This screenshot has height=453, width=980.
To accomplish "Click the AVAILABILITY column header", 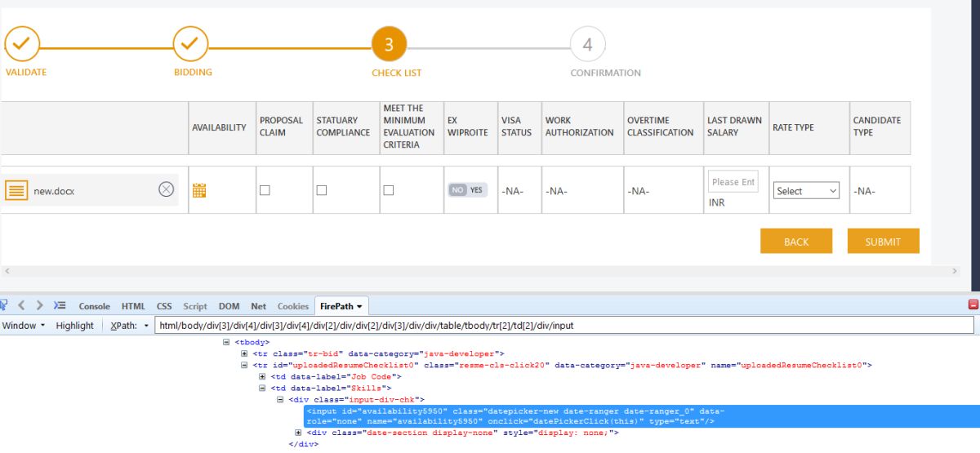I will [x=219, y=127].
